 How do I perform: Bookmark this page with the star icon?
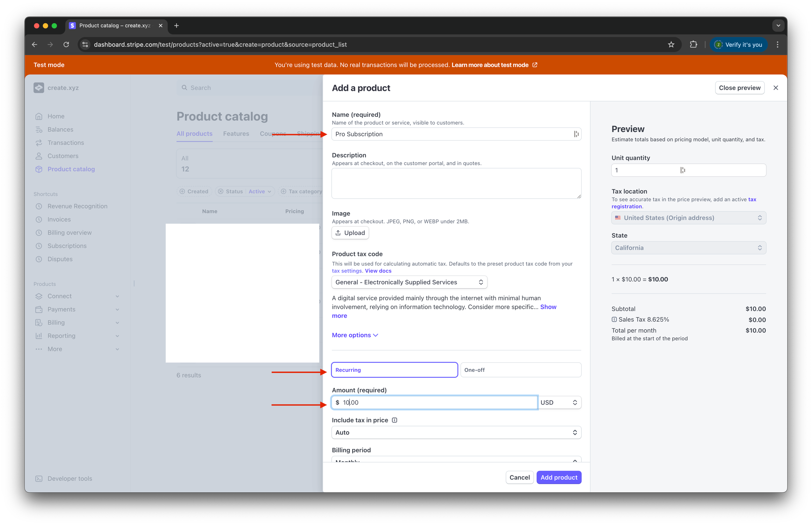pyautogui.click(x=671, y=44)
